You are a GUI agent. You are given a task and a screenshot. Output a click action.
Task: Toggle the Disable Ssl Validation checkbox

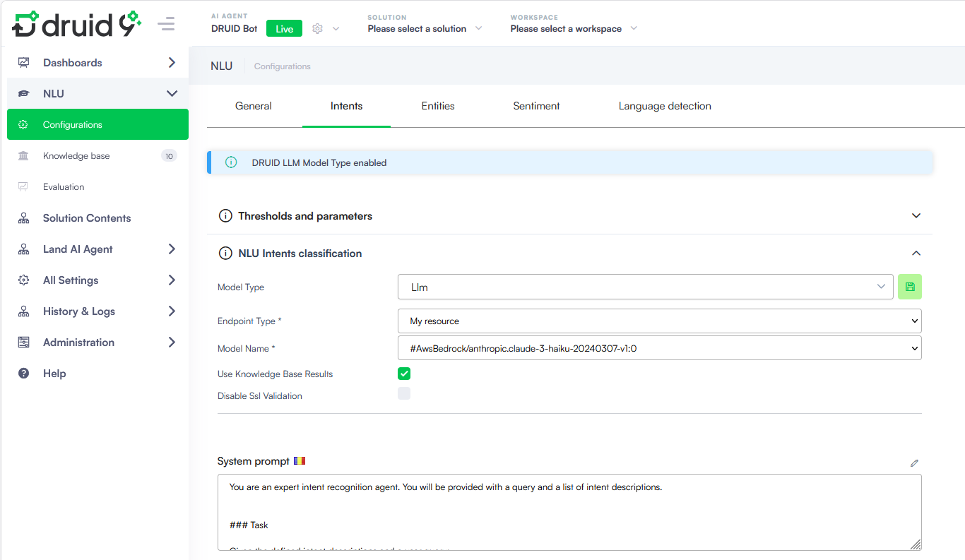pos(404,394)
